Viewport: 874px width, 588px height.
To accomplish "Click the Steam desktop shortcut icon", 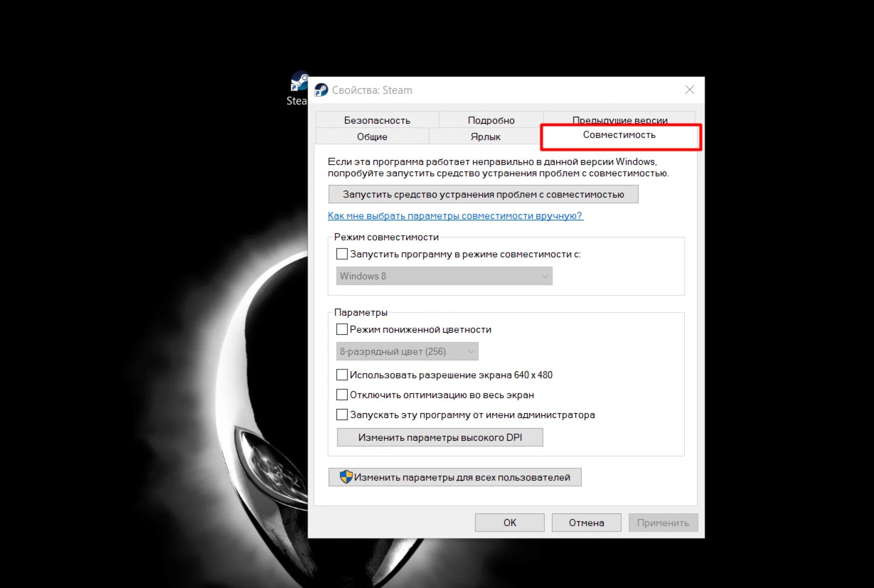I will click(298, 82).
